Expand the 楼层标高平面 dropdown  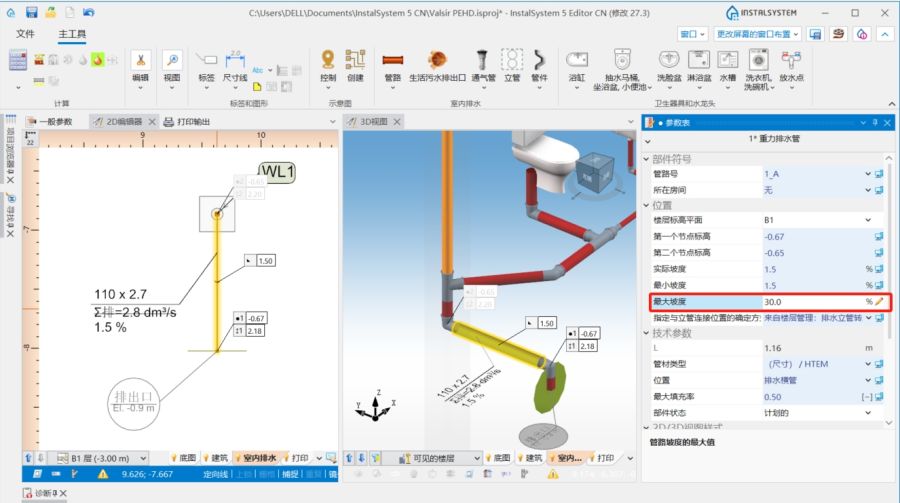868,219
